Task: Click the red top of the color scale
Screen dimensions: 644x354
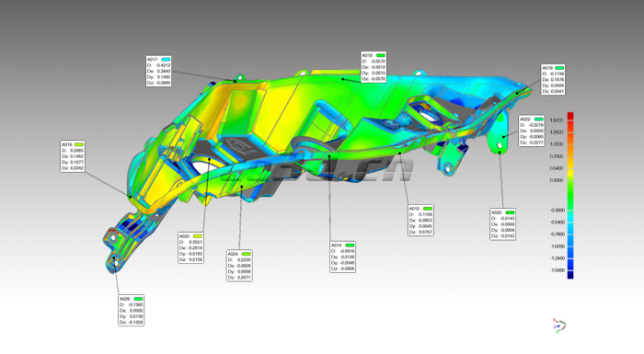Action: click(x=570, y=116)
